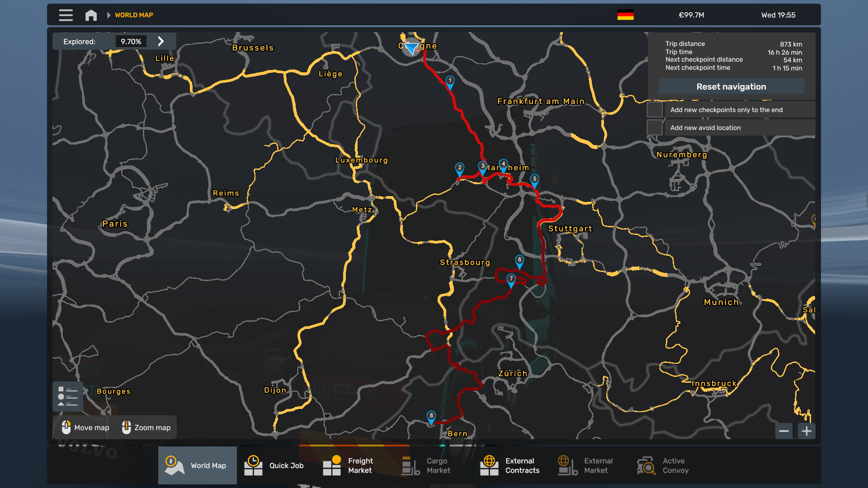The height and width of the screenshot is (488, 868).
Task: Select checkpoint marker 7 on route
Action: (x=511, y=280)
